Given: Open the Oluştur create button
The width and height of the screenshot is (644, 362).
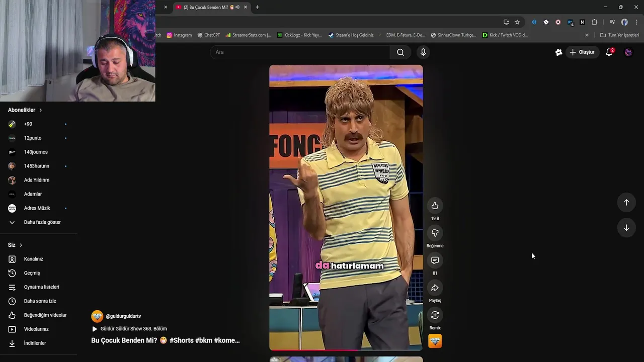Looking at the screenshot, I should point(582,52).
